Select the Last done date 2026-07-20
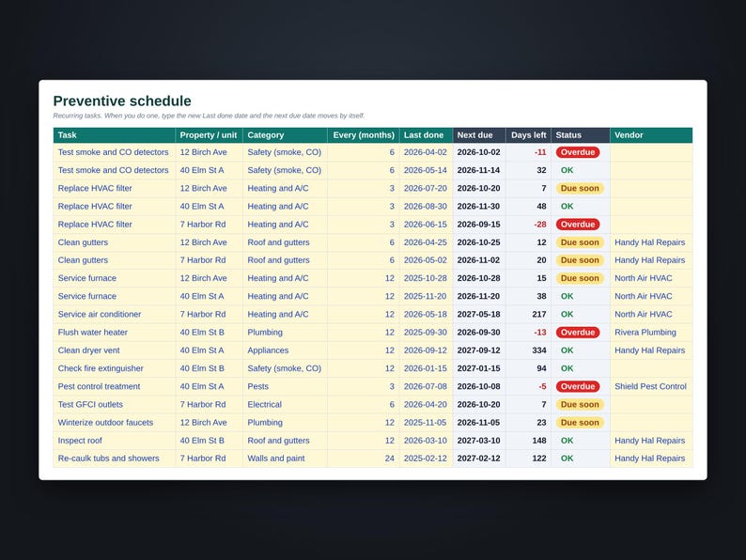746x560 pixels. pyautogui.click(x=426, y=189)
